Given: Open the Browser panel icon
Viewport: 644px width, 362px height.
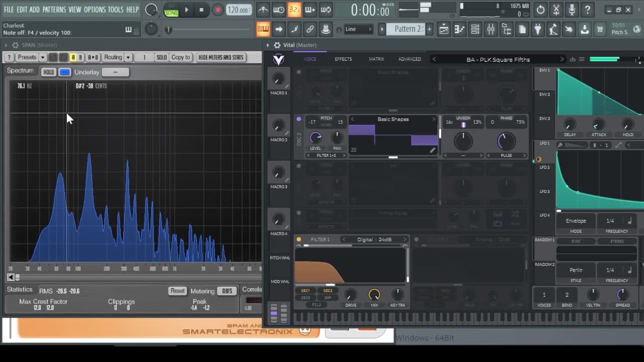Looking at the screenshot, I should click(506, 29).
